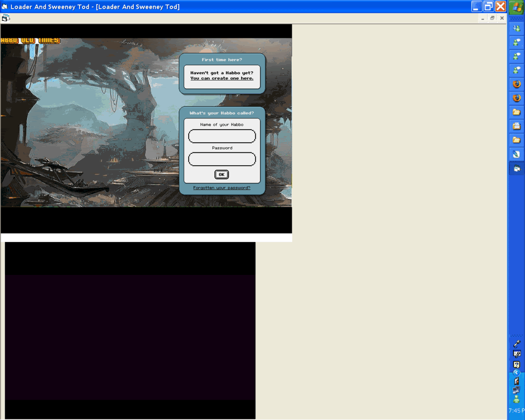525x420 pixels.
Task: Expand hidden system tray icons
Action: click(516, 373)
